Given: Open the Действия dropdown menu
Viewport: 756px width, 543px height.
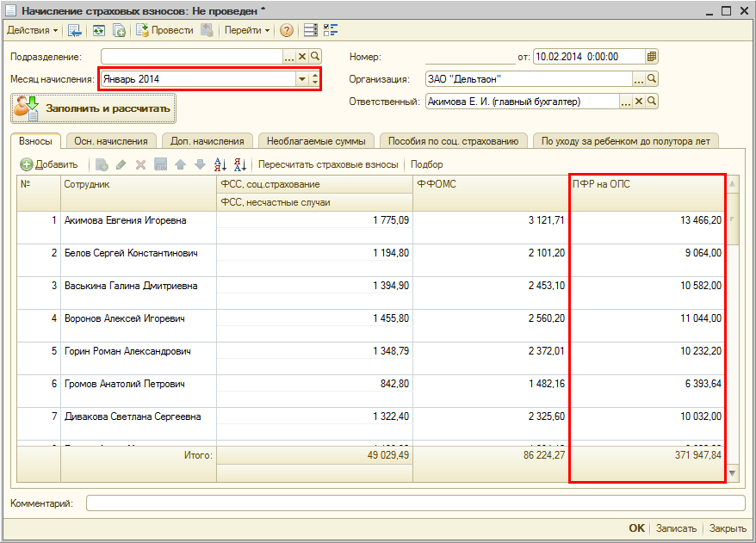Looking at the screenshot, I should (x=33, y=30).
